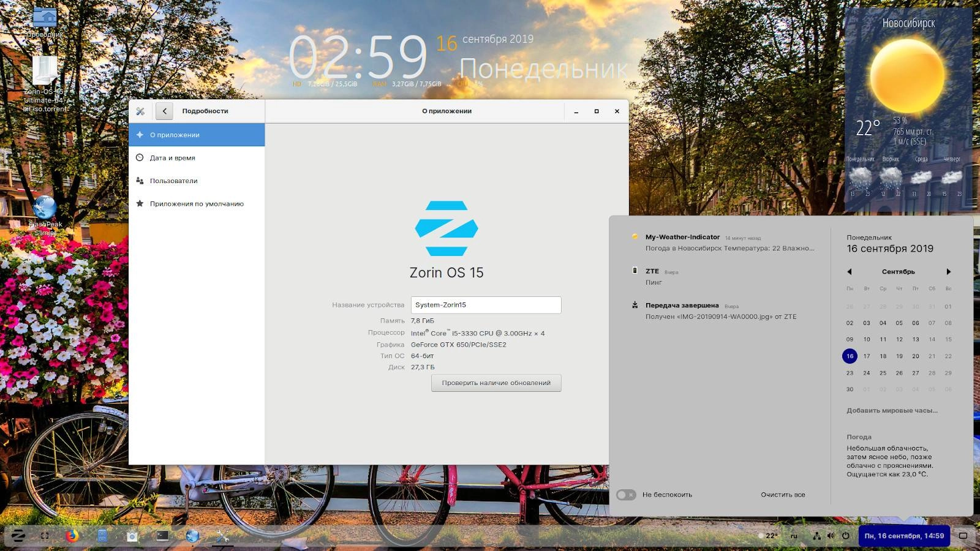Open Дата и время in the sidebar
Screen dimensions: 980x551
[197, 158]
